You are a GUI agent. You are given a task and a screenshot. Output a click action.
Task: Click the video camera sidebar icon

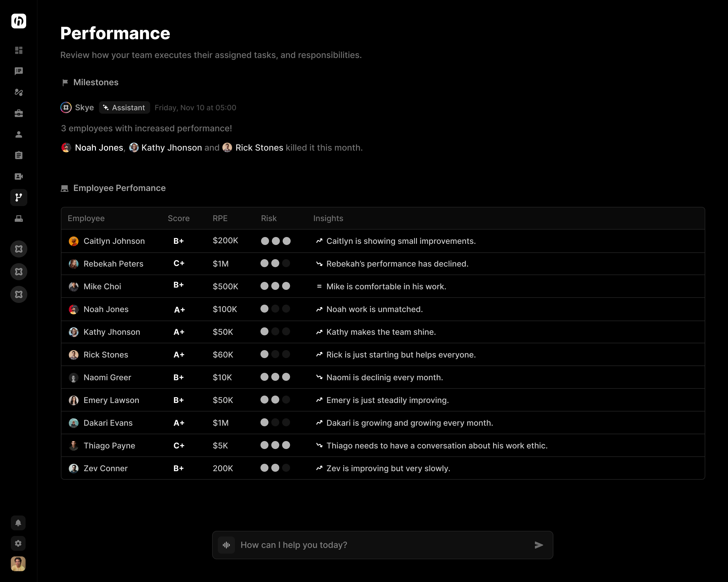[x=18, y=176]
